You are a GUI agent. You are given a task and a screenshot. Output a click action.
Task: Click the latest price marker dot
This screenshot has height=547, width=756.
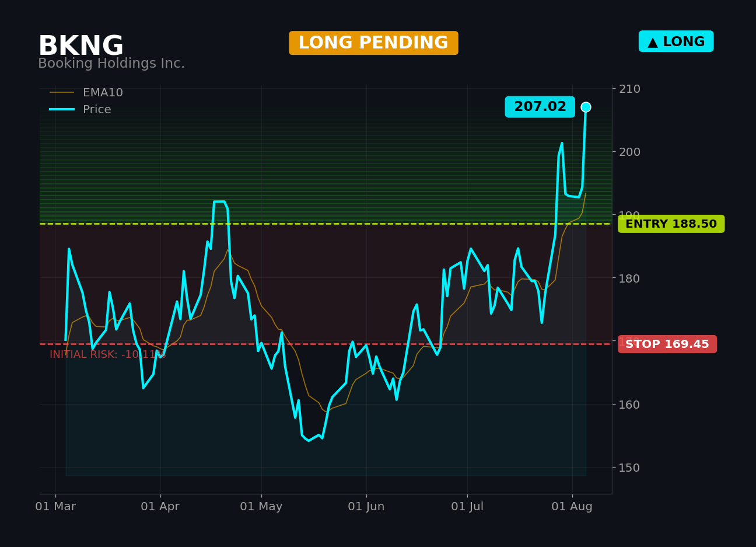(x=586, y=107)
